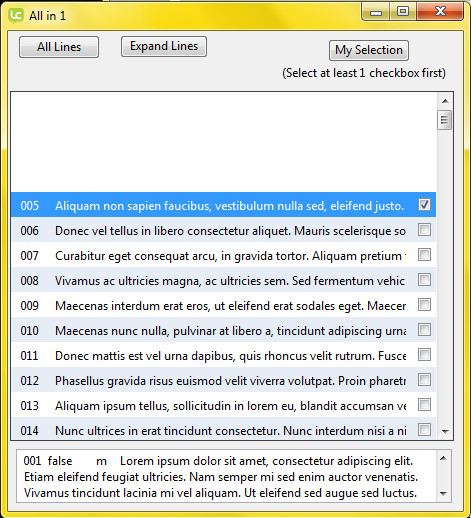This screenshot has width=471, height=518.
Task: Select row 'Nunc ultrices in erat tincidunt'
Action: tap(224, 429)
